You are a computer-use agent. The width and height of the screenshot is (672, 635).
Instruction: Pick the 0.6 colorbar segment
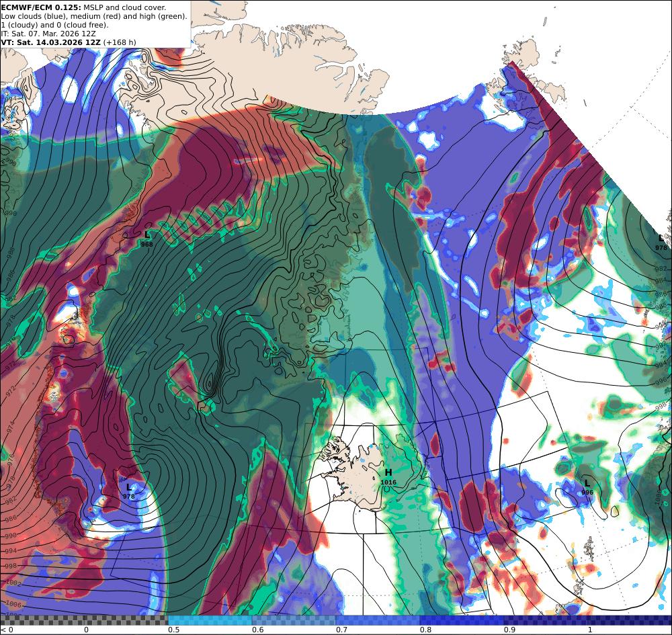[294, 620]
